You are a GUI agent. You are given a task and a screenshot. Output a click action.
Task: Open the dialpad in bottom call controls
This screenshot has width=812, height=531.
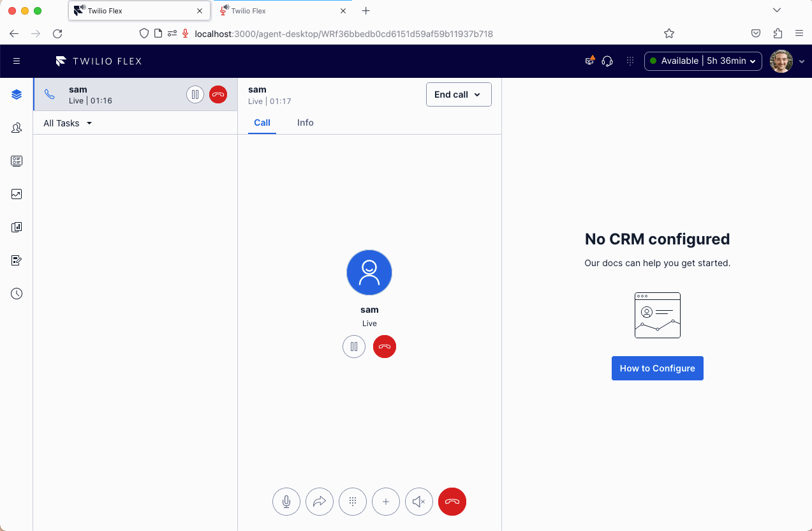pyautogui.click(x=353, y=502)
